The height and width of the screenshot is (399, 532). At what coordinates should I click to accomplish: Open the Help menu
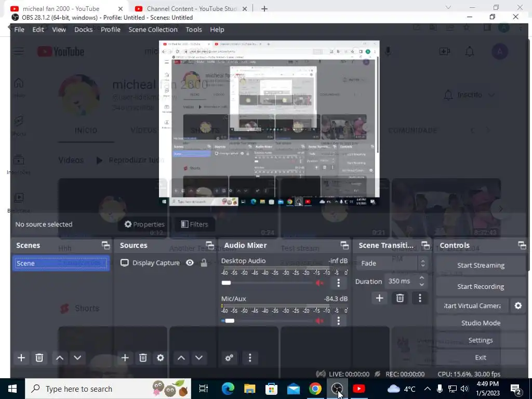(x=217, y=30)
